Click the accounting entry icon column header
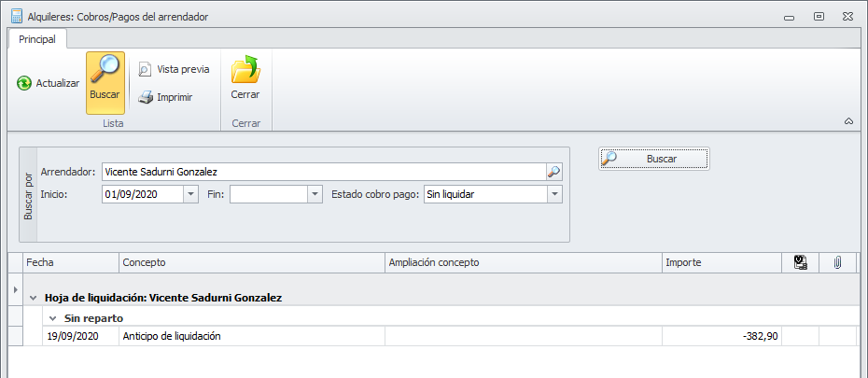The height and width of the screenshot is (378, 868). [x=800, y=263]
